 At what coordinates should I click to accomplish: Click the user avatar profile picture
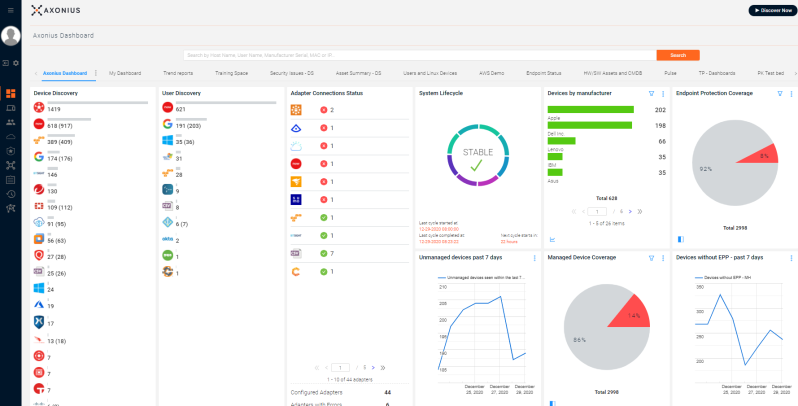coord(11,36)
